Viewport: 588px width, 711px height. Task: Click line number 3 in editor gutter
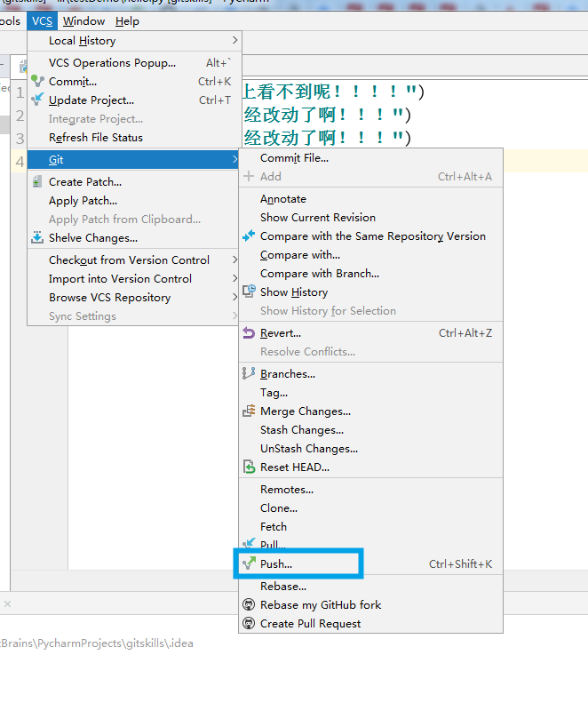(20, 139)
